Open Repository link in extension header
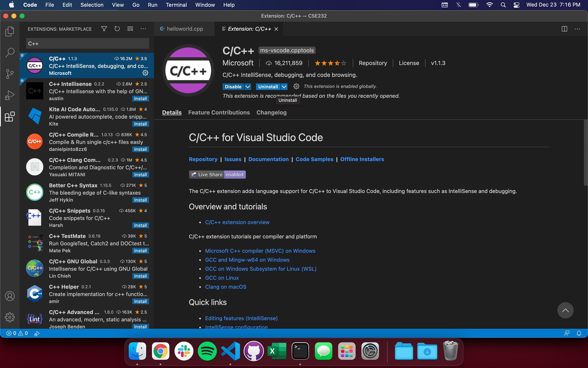588x368 pixels. pyautogui.click(x=373, y=63)
